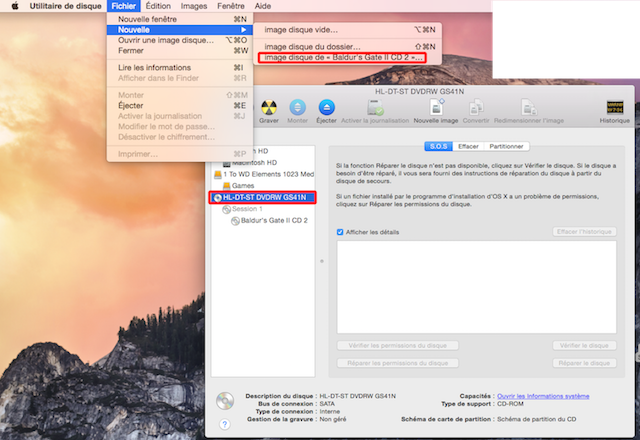The width and height of the screenshot is (640, 440).
Task: Open the Édition menu
Action: tap(158, 6)
